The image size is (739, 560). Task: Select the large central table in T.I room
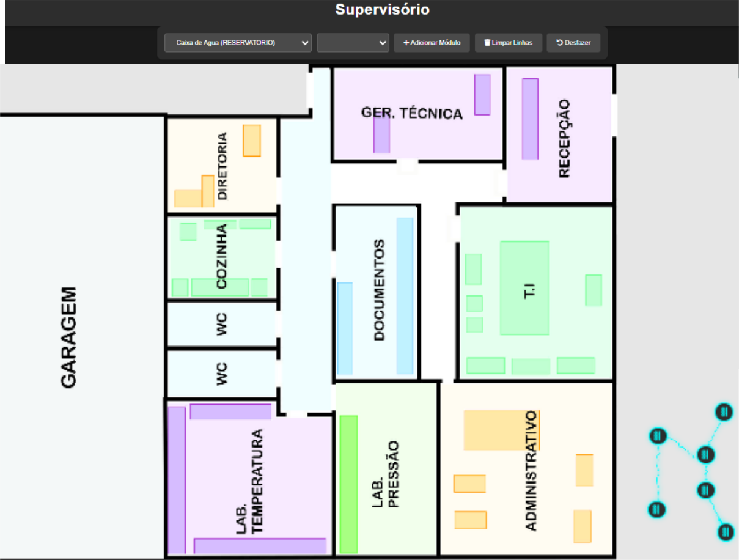pyautogui.click(x=524, y=288)
